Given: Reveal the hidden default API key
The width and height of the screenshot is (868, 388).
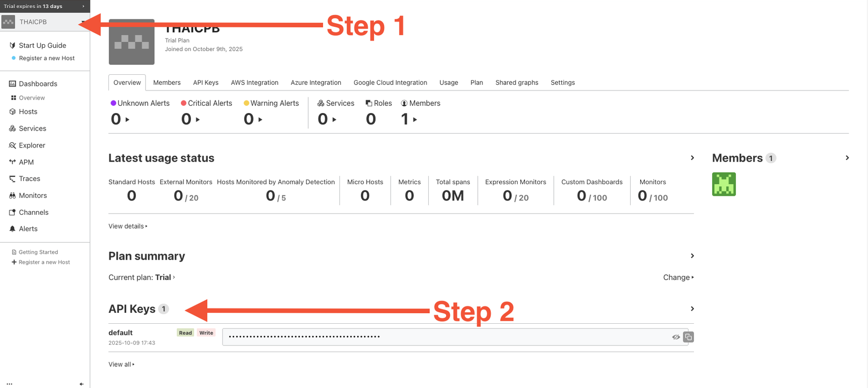Looking at the screenshot, I should [x=676, y=337].
